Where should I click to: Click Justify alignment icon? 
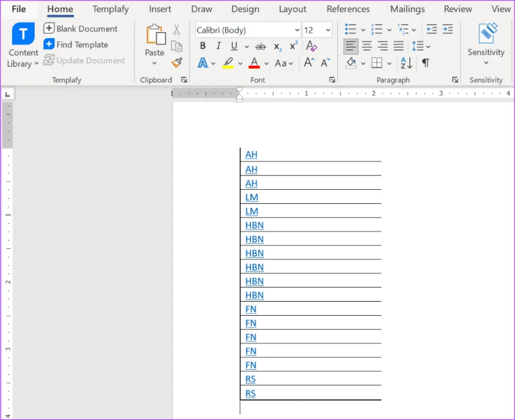click(x=398, y=46)
